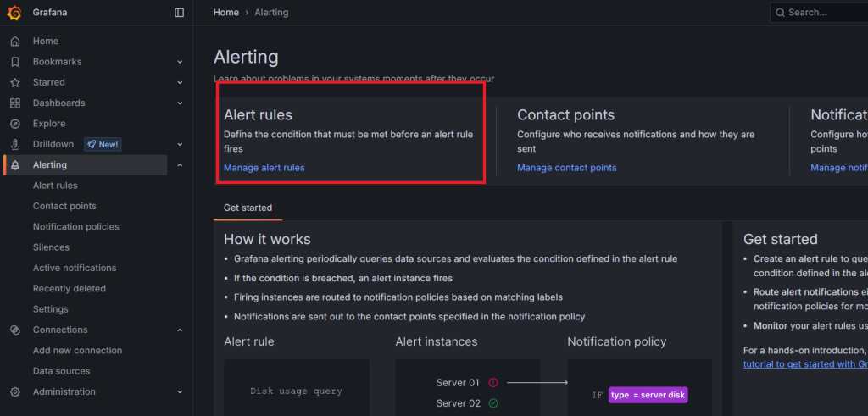Open Notification policies in the sidebar
This screenshot has width=868, height=416.
pos(75,227)
